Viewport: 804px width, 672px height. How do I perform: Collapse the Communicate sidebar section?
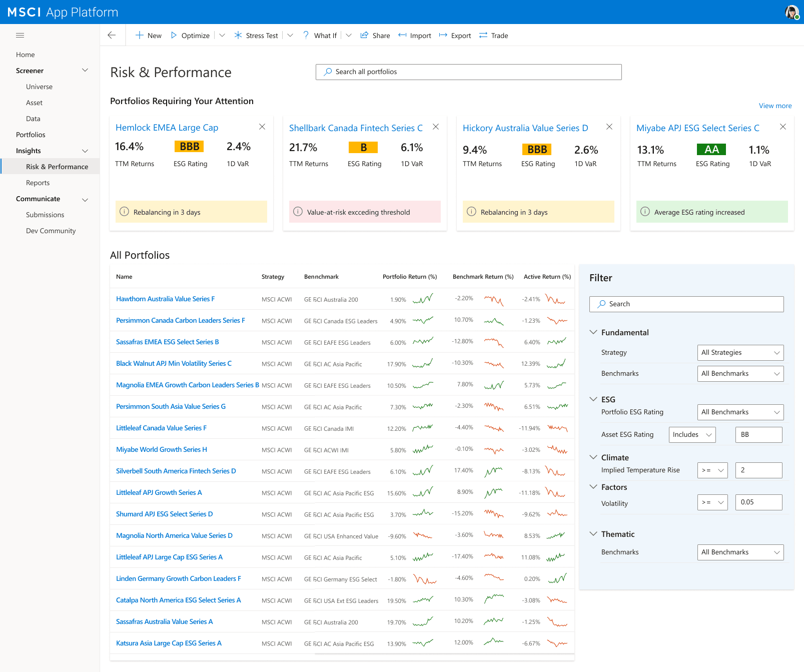coord(85,199)
